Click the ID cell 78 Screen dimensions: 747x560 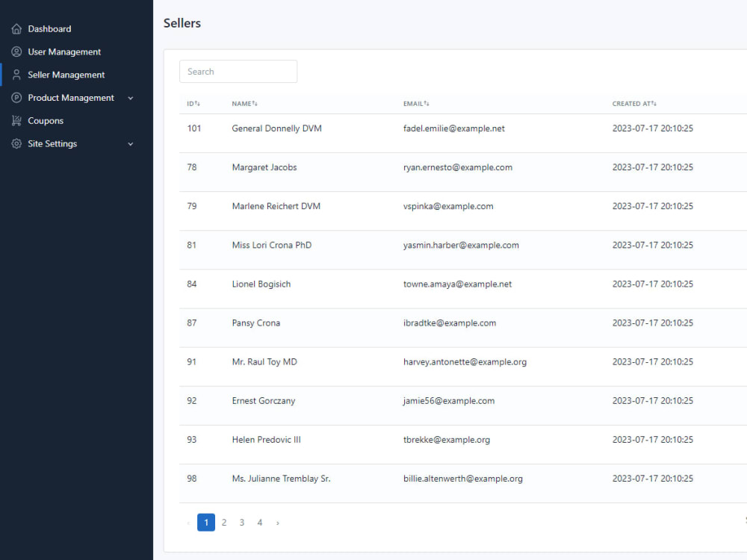[191, 167]
